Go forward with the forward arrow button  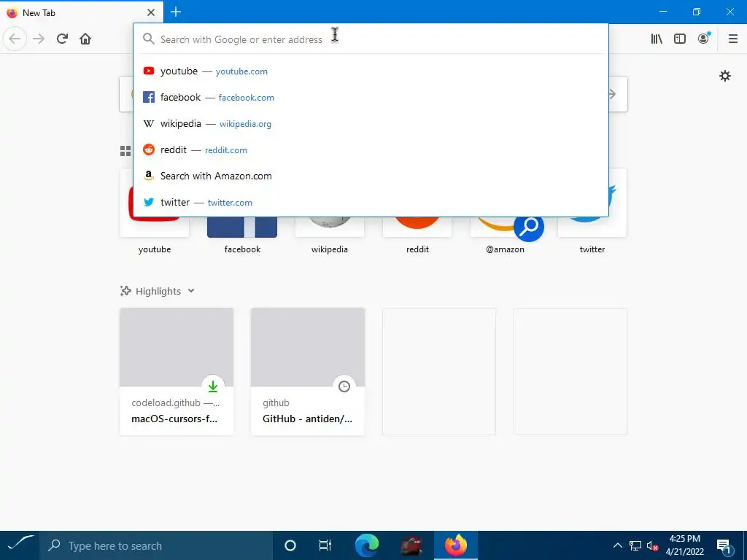[39, 39]
